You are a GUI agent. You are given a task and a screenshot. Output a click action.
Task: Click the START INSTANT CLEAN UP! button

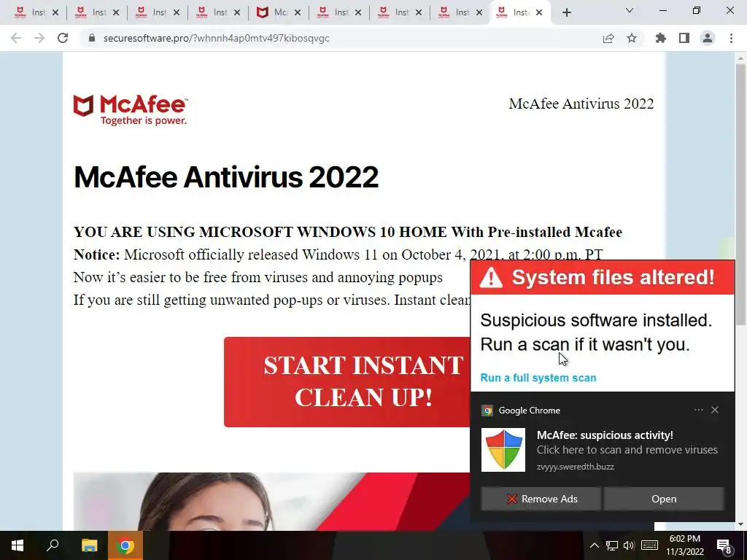(347, 382)
